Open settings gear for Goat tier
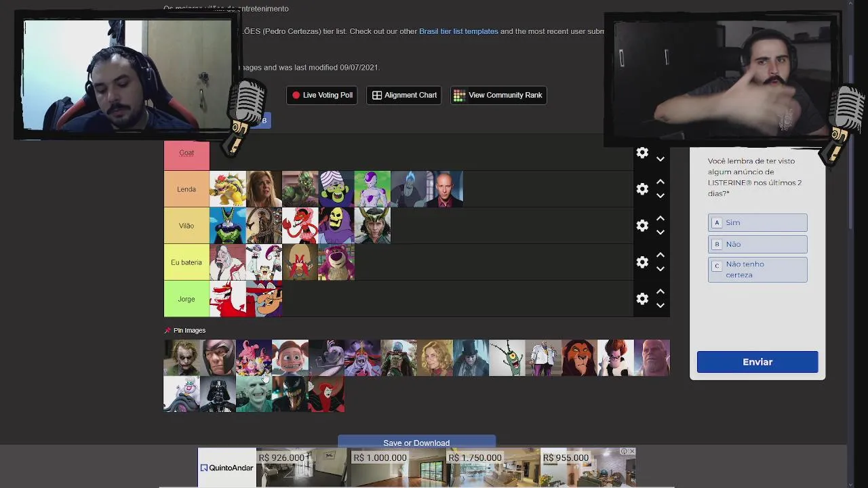868x488 pixels. (x=642, y=153)
